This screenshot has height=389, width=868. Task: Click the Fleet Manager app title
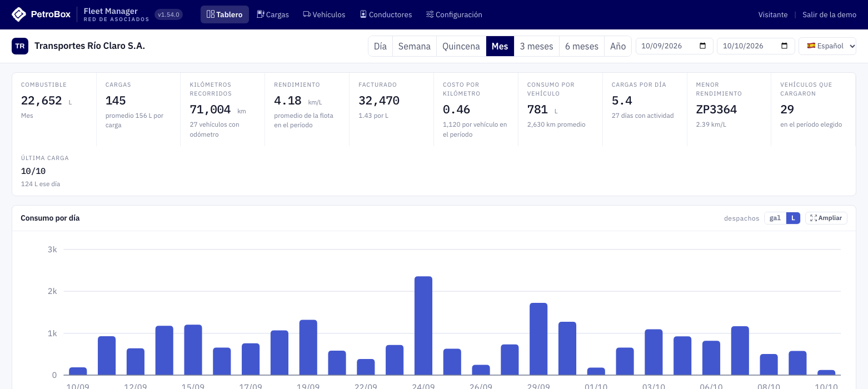tap(111, 11)
